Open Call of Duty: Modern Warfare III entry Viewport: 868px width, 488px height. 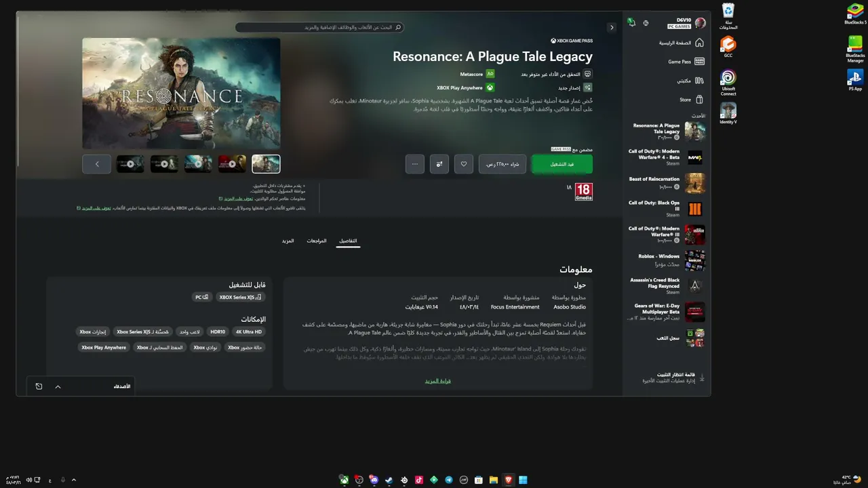point(666,235)
